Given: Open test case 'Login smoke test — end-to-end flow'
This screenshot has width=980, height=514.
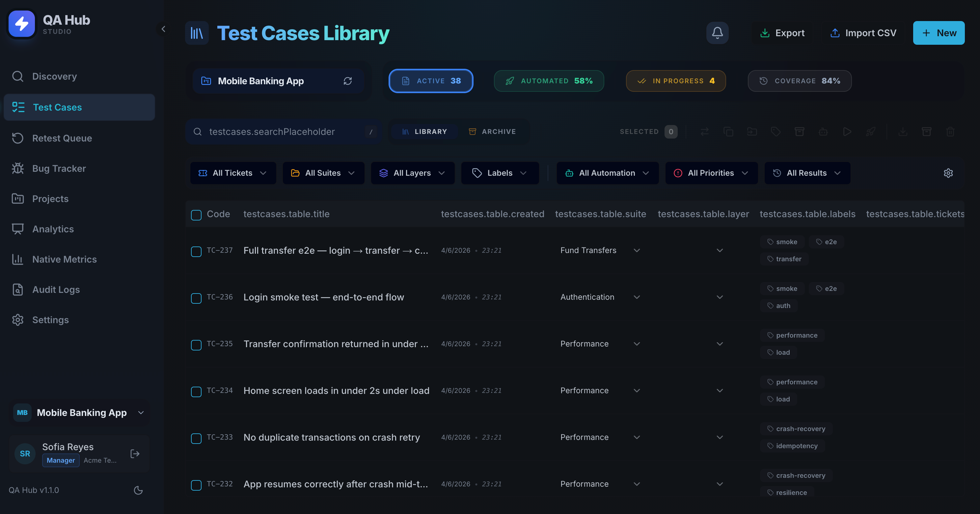Looking at the screenshot, I should click(x=323, y=297).
